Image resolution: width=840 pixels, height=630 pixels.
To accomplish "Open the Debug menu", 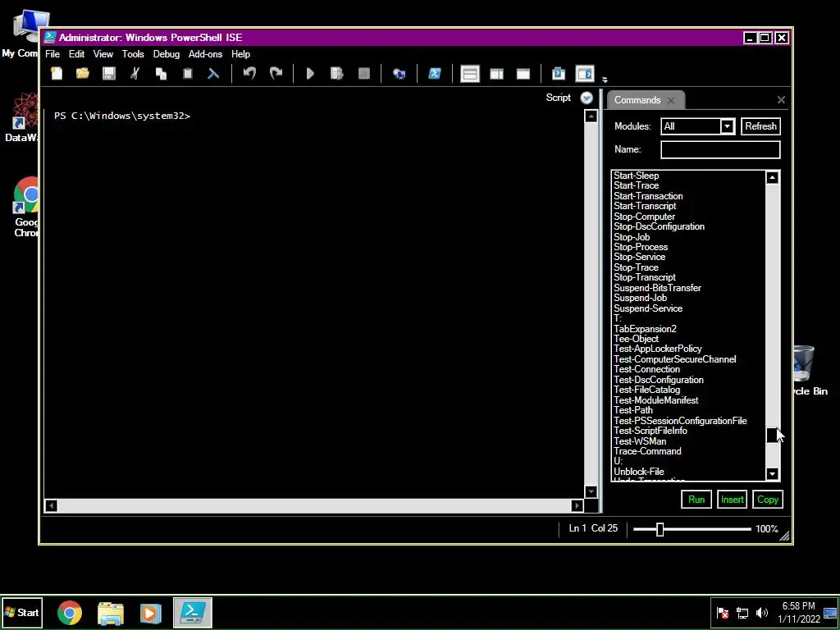I will click(166, 54).
